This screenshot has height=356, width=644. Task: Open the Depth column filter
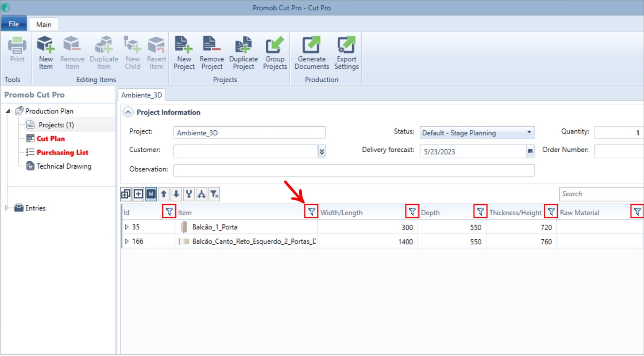480,212
